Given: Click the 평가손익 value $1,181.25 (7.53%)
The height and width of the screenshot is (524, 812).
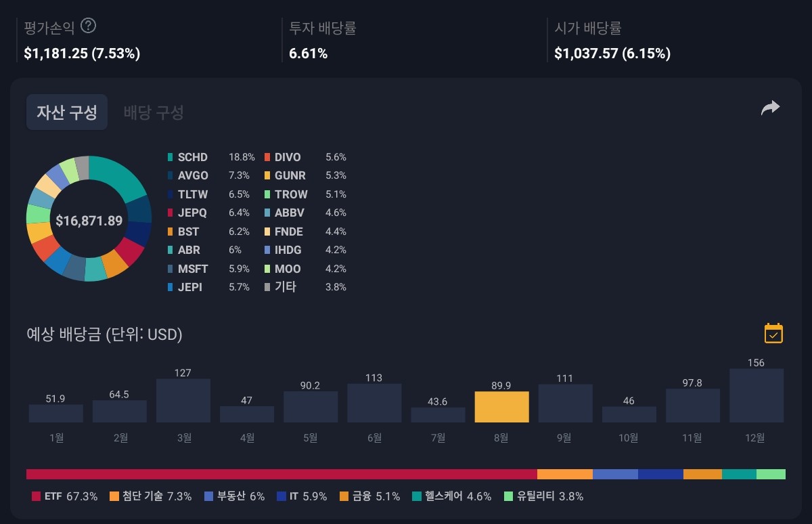Looking at the screenshot, I should [x=82, y=53].
